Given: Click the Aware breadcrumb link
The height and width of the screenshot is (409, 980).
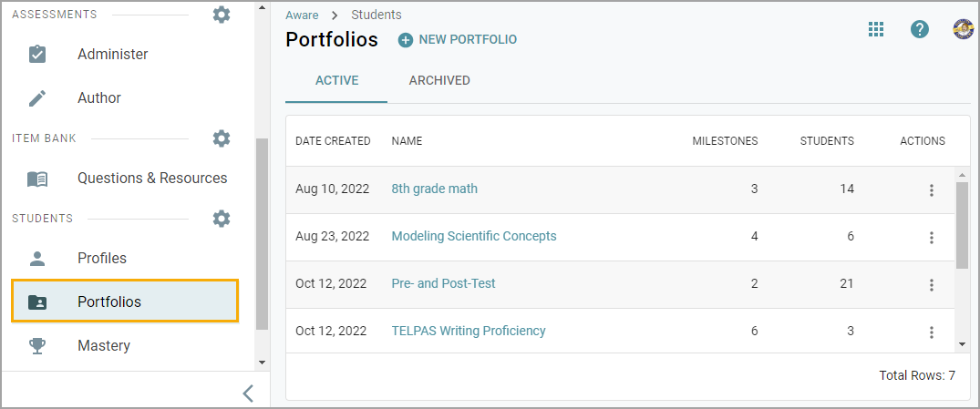Looking at the screenshot, I should point(302,15).
